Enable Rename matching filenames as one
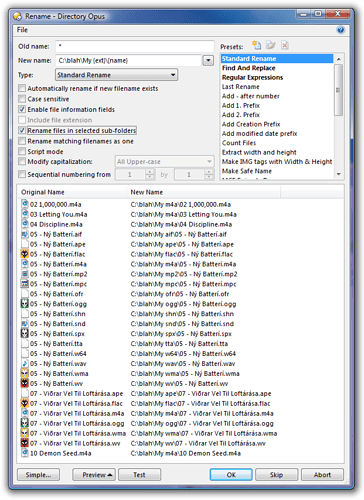The width and height of the screenshot is (364, 500). (22, 141)
